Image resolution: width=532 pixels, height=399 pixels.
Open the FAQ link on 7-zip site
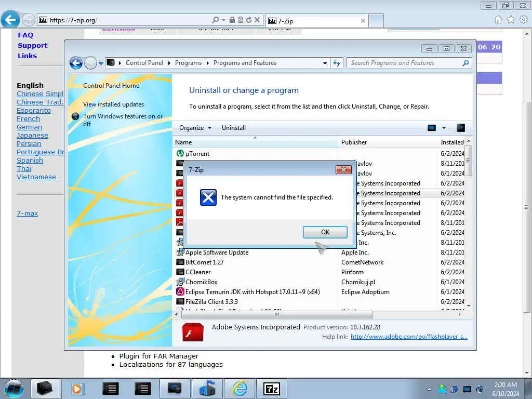(x=25, y=35)
